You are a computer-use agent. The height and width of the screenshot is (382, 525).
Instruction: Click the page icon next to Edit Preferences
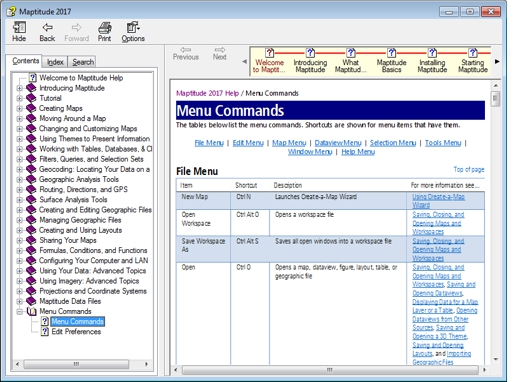coord(45,332)
